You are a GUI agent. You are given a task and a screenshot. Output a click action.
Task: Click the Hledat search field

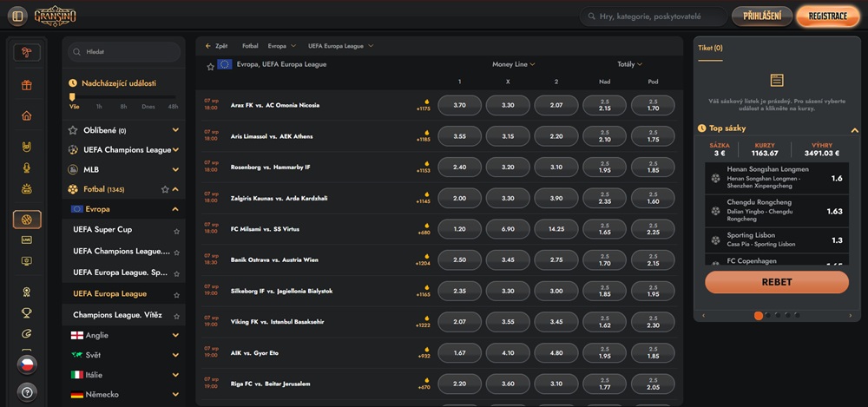[x=126, y=52]
